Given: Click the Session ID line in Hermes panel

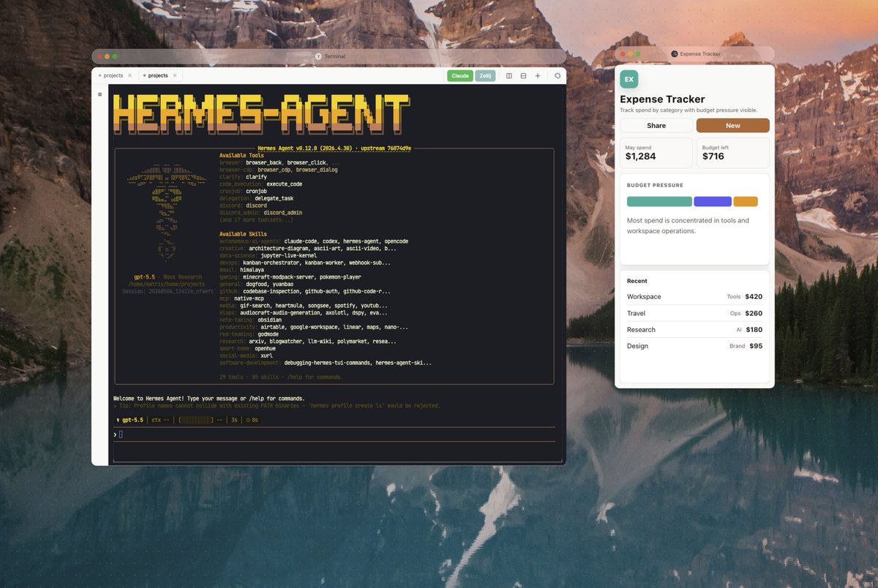Looking at the screenshot, I should point(168,291).
